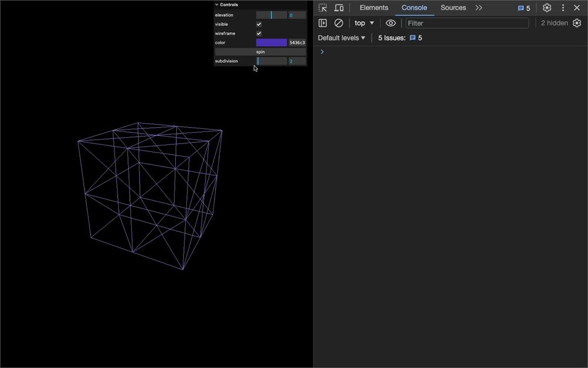The image size is (588, 368).
Task: Activate the inspect element picker icon
Action: point(322,8)
